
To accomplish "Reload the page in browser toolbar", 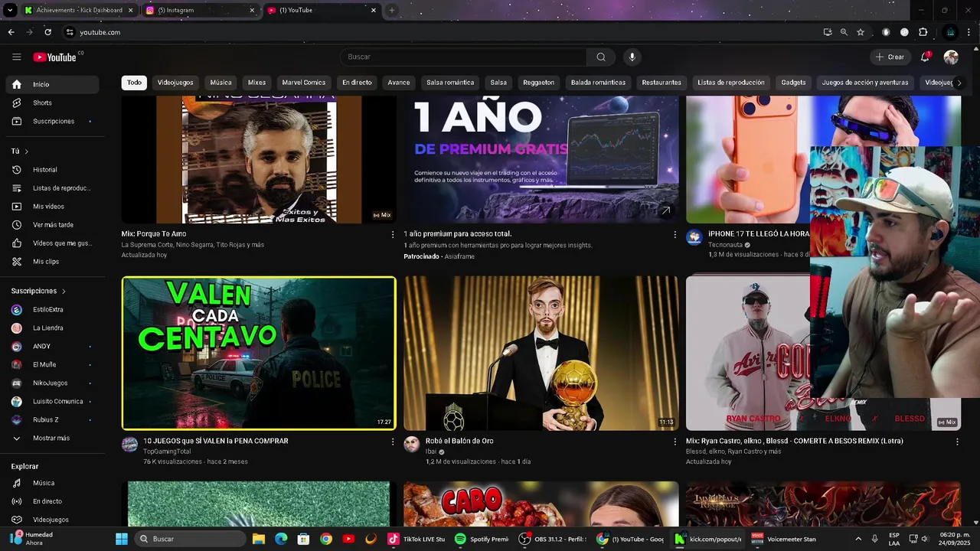I will coord(47,32).
